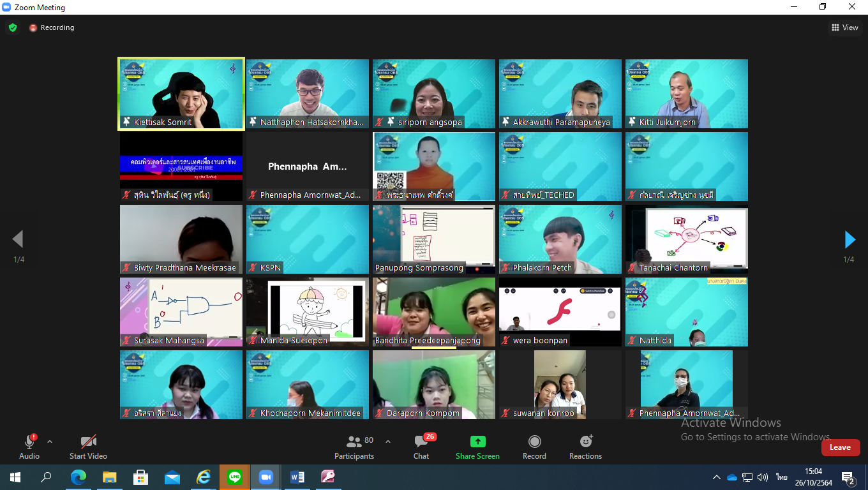Go to previous gallery page arrow
868x490 pixels.
pos(18,239)
